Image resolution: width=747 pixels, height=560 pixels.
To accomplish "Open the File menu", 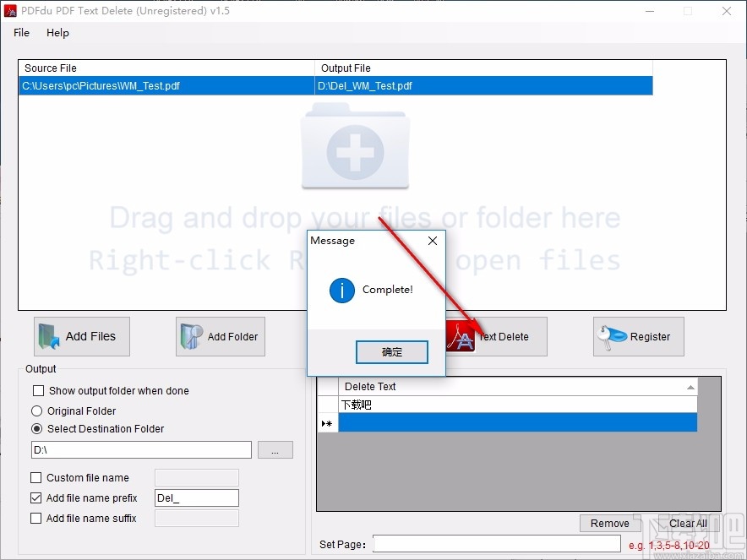I will tap(20, 33).
